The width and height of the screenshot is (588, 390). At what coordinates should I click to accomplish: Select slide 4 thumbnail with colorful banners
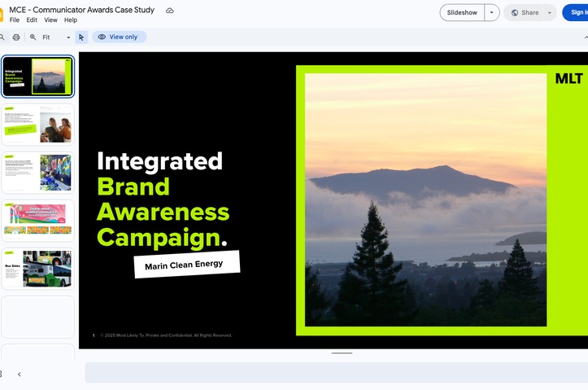(x=37, y=221)
